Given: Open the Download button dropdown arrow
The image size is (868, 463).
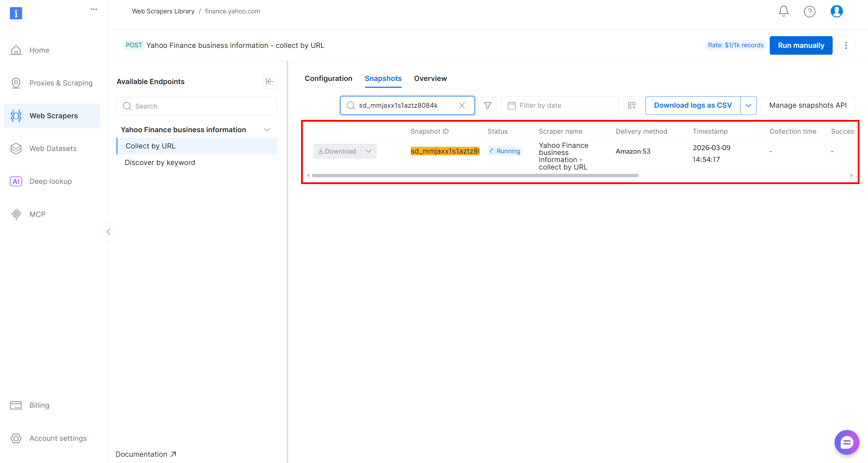Looking at the screenshot, I should click(x=368, y=151).
